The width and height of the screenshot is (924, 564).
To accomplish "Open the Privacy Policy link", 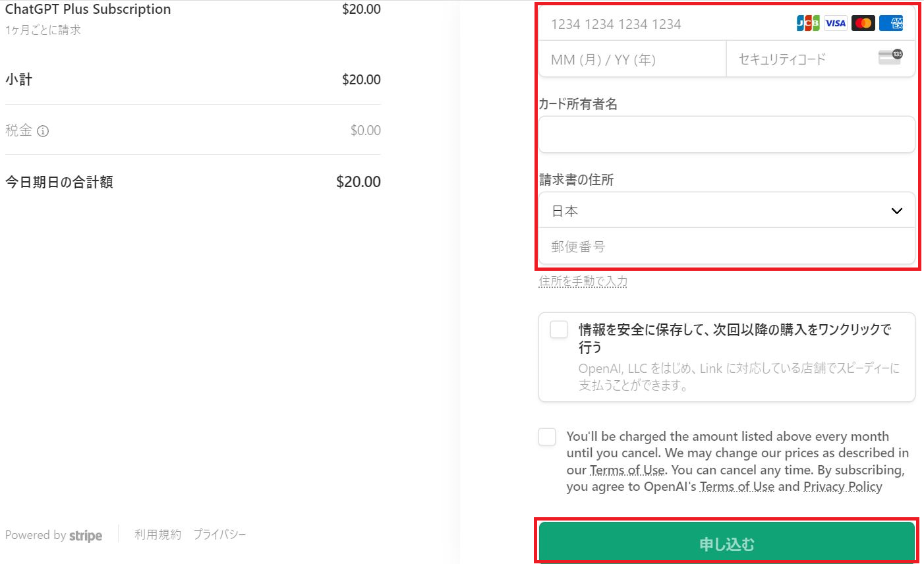I will [842, 487].
